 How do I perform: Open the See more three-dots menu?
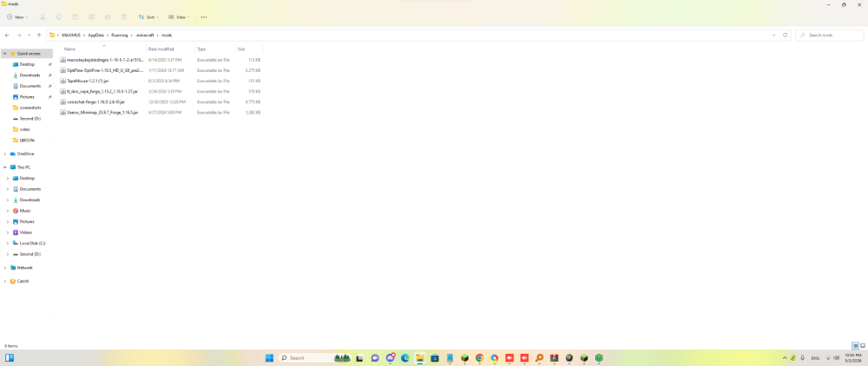(x=204, y=17)
